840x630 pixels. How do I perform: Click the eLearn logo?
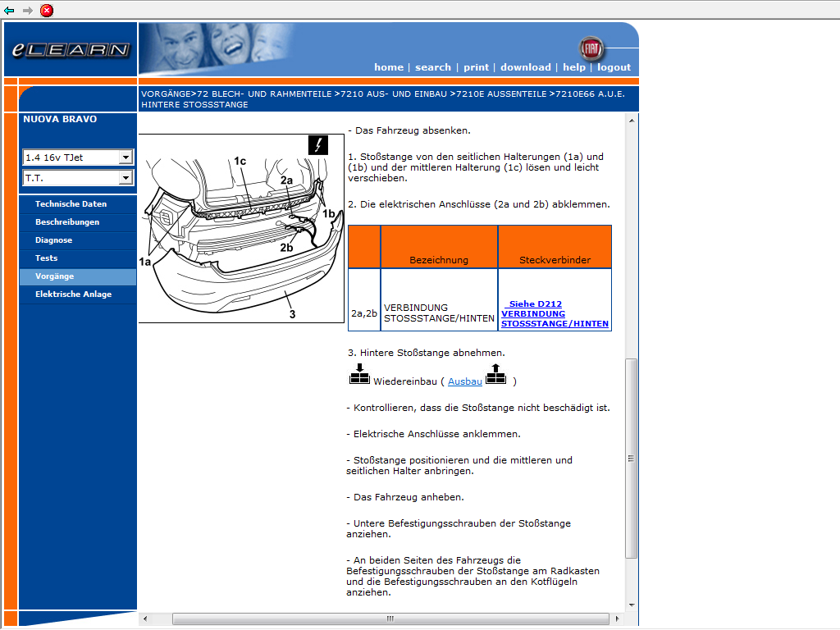71,50
